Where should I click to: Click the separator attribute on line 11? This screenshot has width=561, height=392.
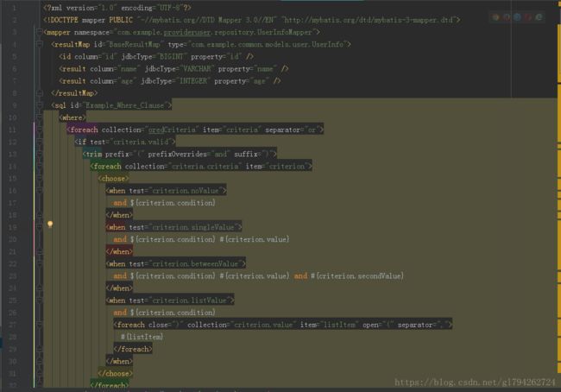(282, 130)
